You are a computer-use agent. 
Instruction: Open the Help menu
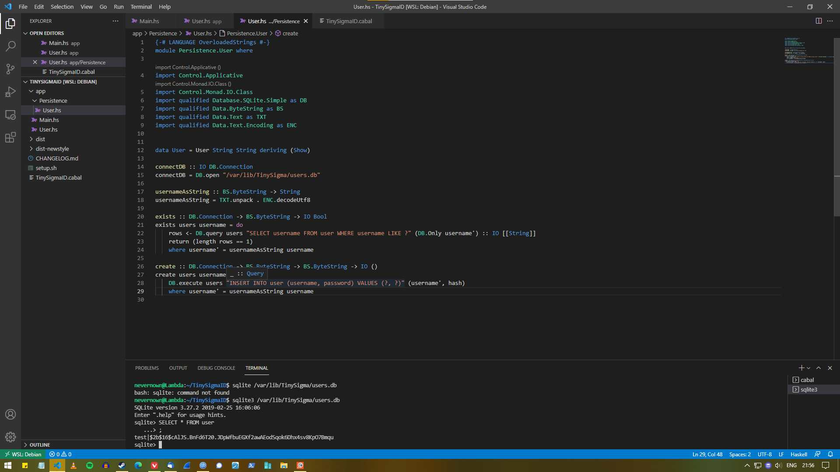pos(164,7)
